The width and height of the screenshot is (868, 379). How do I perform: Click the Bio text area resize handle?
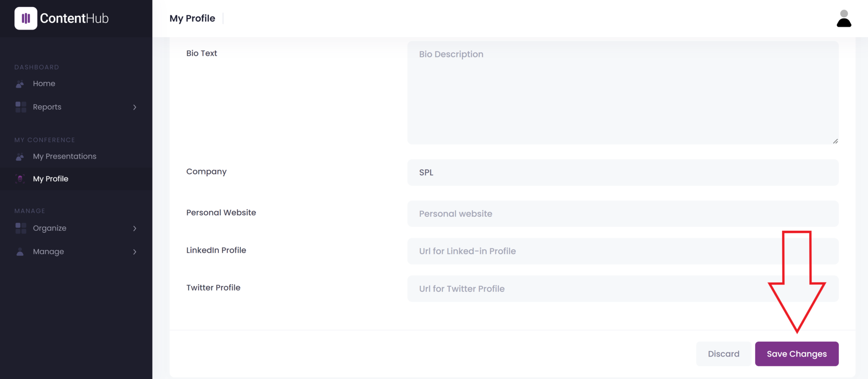click(835, 141)
